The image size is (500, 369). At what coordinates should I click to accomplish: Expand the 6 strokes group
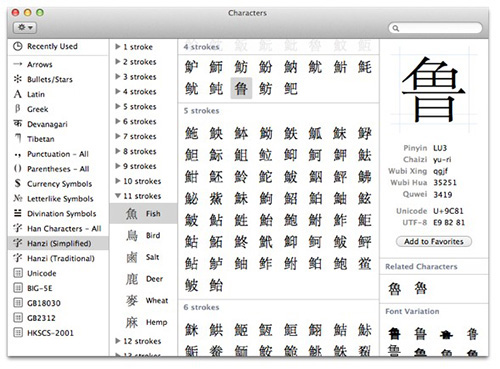(118, 121)
